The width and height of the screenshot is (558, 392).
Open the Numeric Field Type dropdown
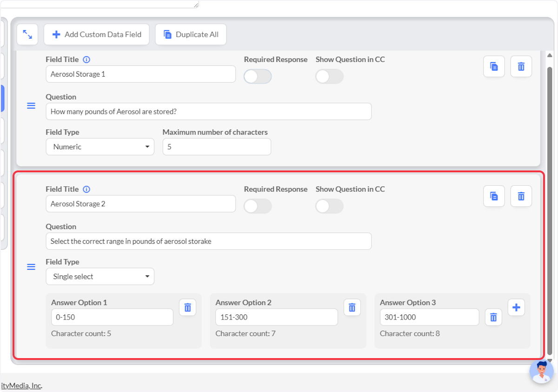[x=100, y=147]
